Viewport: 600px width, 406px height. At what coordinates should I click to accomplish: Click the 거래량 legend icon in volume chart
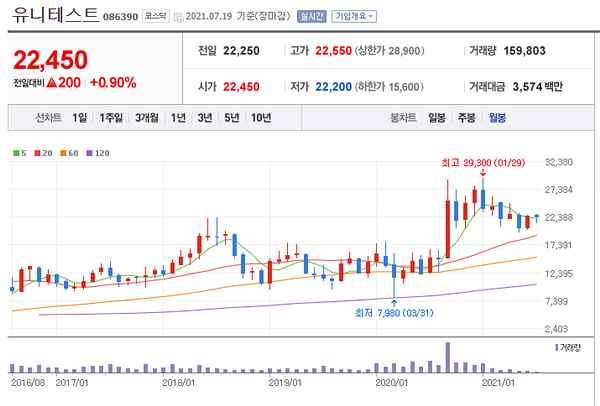tap(556, 348)
